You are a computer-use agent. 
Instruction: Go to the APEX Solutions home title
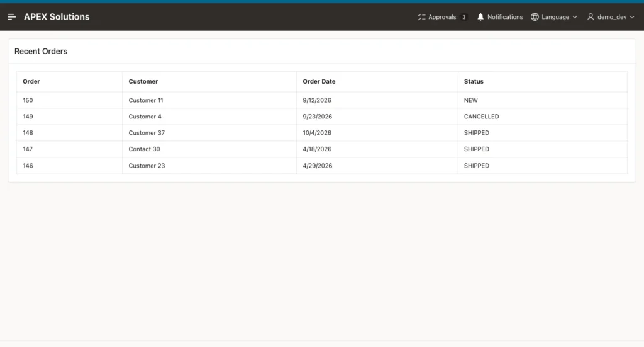pyautogui.click(x=57, y=17)
